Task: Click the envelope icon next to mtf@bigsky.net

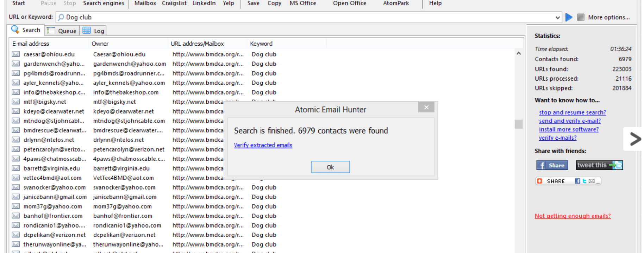Action: coord(16,102)
